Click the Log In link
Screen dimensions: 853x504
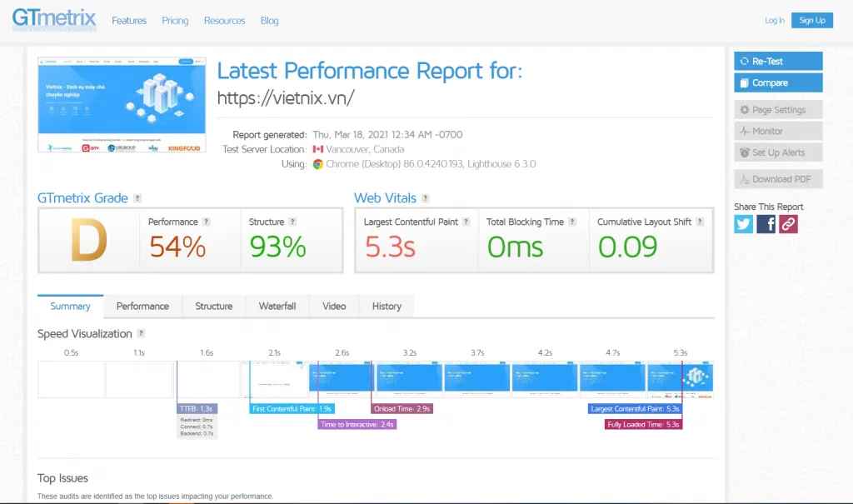[x=775, y=21]
